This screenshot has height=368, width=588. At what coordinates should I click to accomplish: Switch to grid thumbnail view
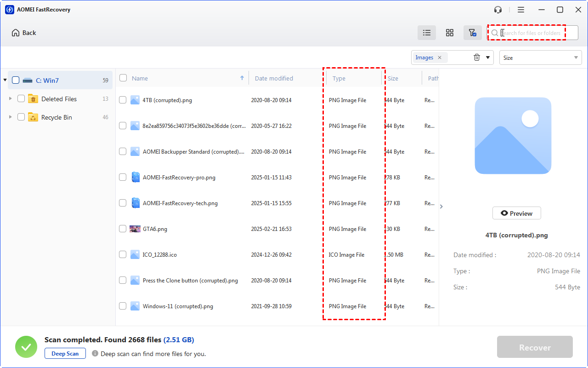pyautogui.click(x=450, y=33)
